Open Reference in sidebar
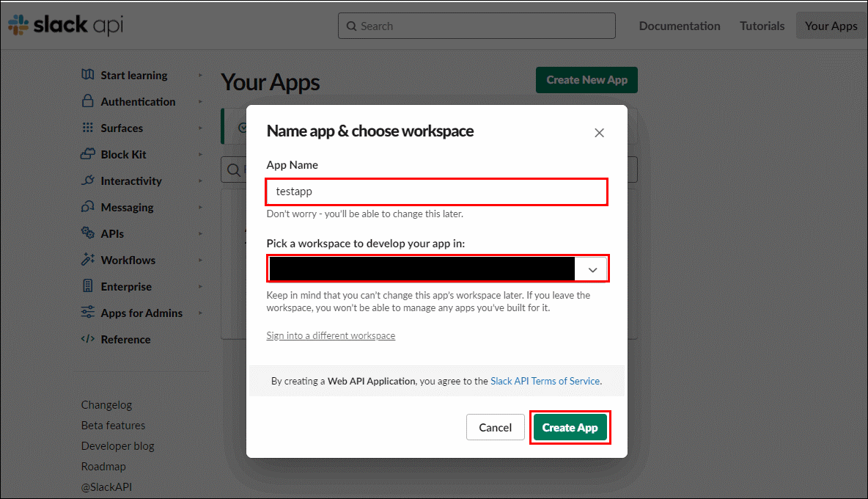This screenshot has width=868, height=499. pyautogui.click(x=125, y=340)
